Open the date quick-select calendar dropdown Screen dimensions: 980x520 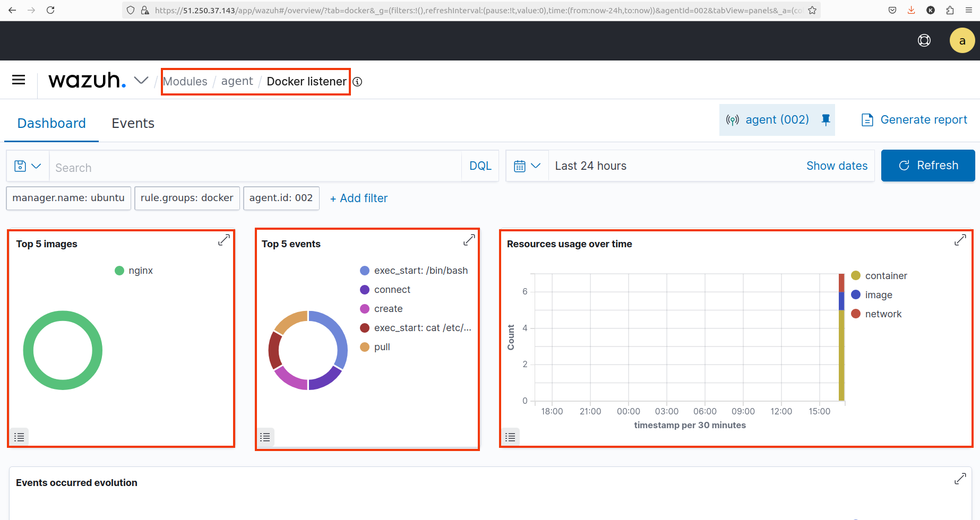[527, 166]
